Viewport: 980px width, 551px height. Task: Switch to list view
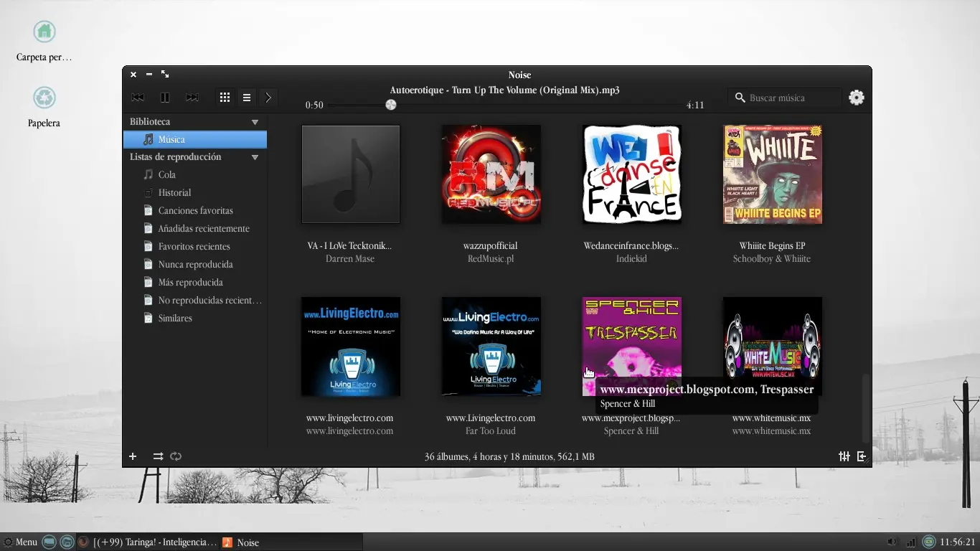tap(247, 98)
